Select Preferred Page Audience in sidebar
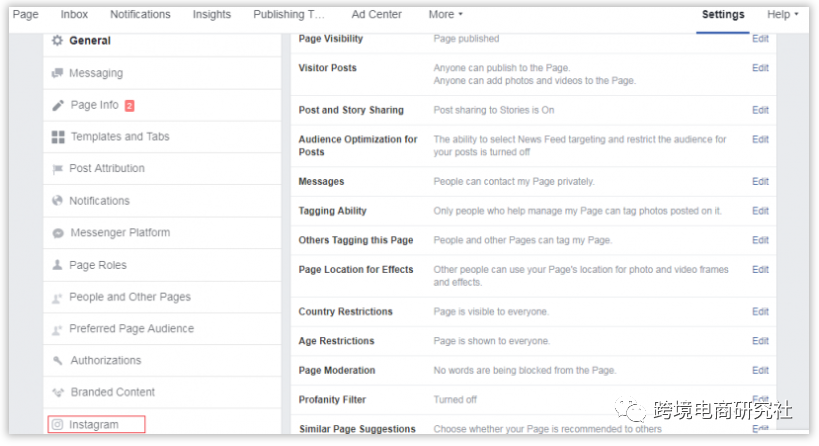 [131, 329]
